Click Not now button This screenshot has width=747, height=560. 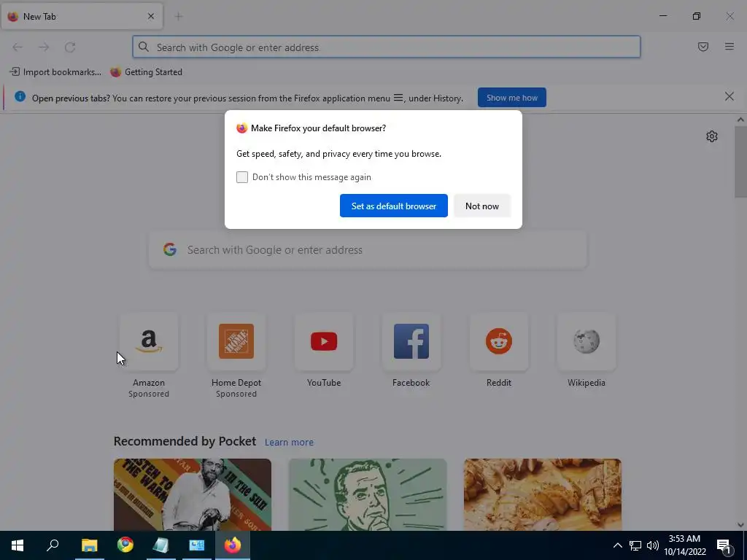(x=482, y=206)
